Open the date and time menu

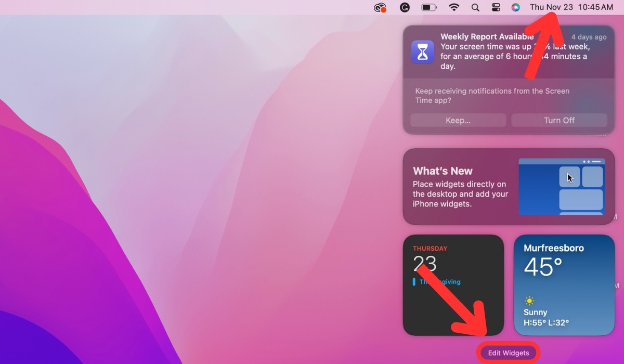(x=572, y=7)
